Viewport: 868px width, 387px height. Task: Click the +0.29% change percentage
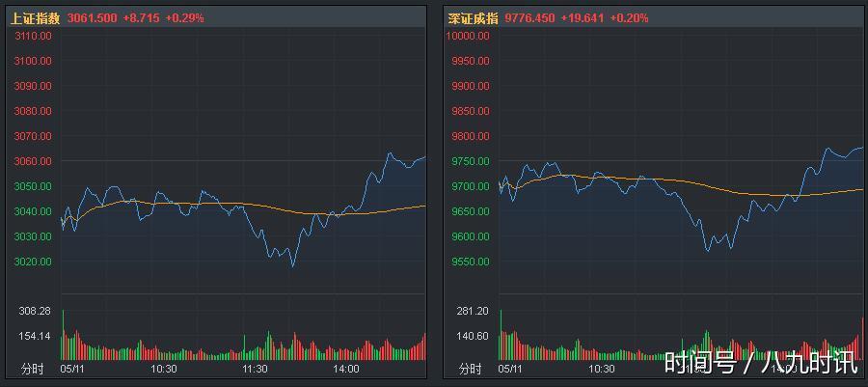(x=184, y=18)
